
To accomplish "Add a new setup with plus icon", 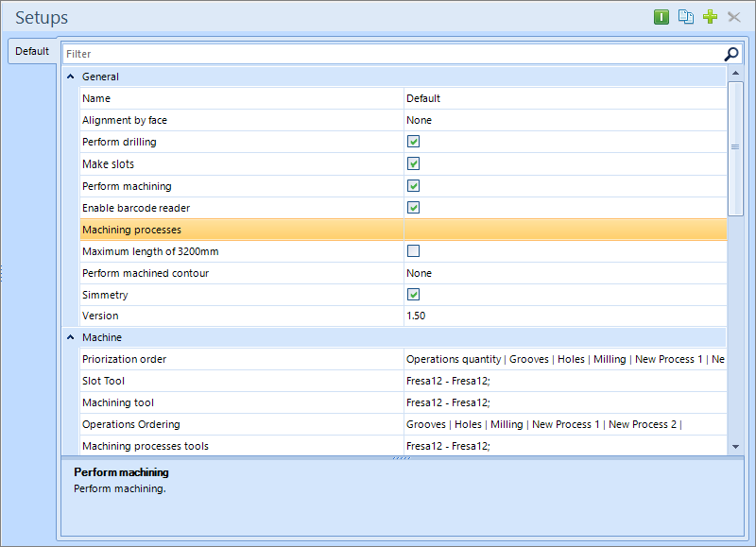I will (x=710, y=17).
